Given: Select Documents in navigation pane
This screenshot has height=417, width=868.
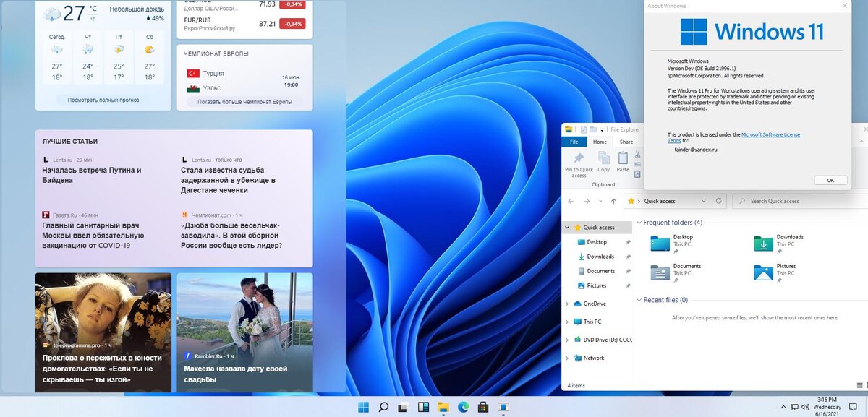Looking at the screenshot, I should pyautogui.click(x=600, y=271).
